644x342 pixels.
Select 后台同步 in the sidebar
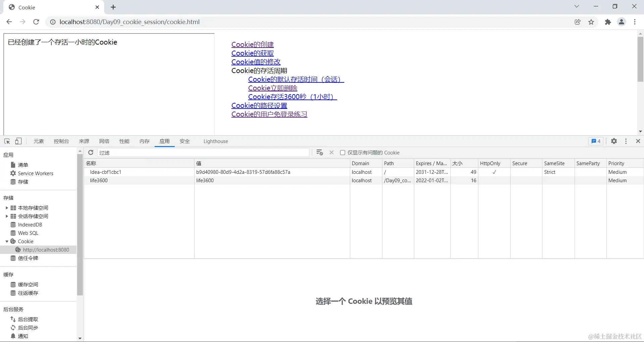(28, 328)
